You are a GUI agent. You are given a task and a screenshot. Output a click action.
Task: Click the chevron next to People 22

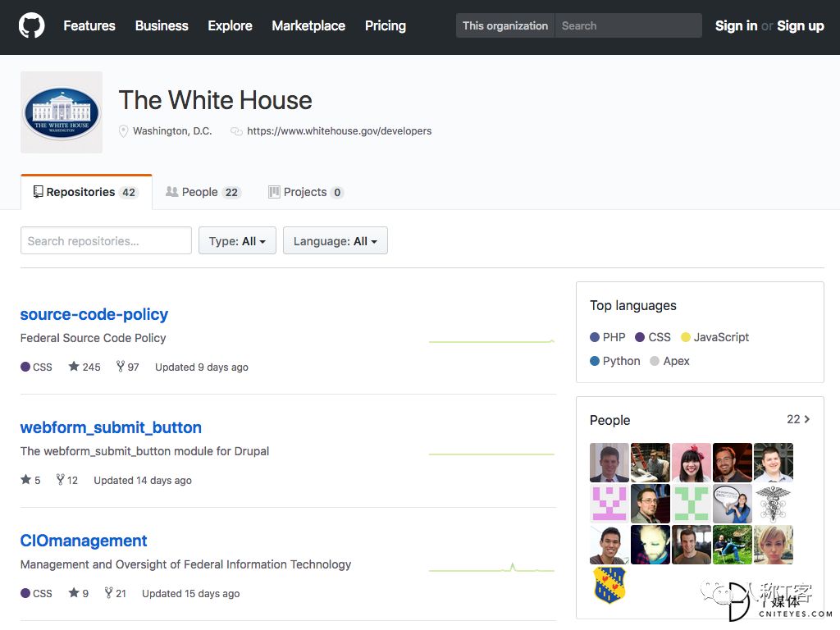807,419
